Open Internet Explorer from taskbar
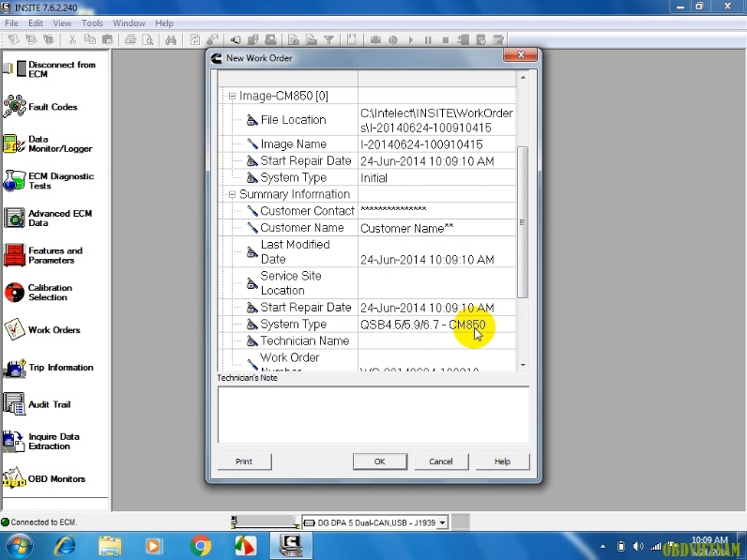 coord(65,546)
